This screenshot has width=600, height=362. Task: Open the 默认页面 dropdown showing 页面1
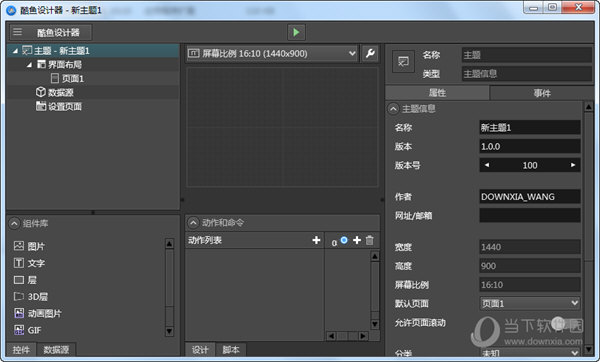(530, 303)
